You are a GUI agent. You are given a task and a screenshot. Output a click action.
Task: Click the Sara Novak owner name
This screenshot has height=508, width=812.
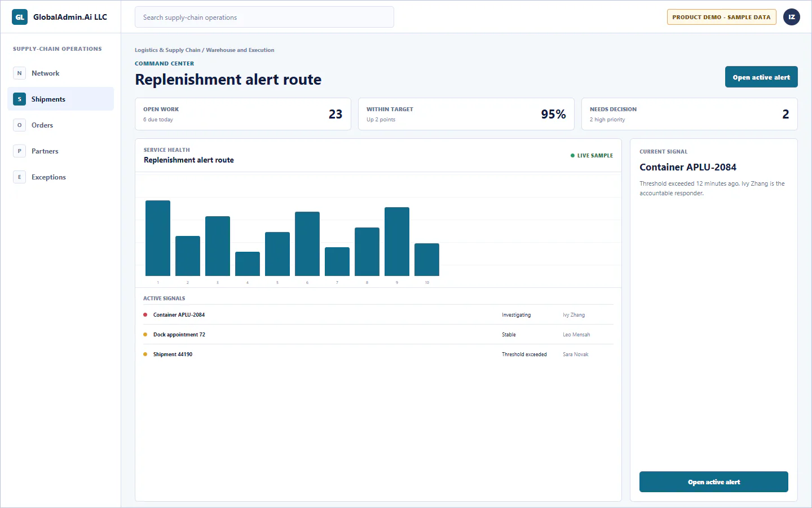tap(575, 354)
